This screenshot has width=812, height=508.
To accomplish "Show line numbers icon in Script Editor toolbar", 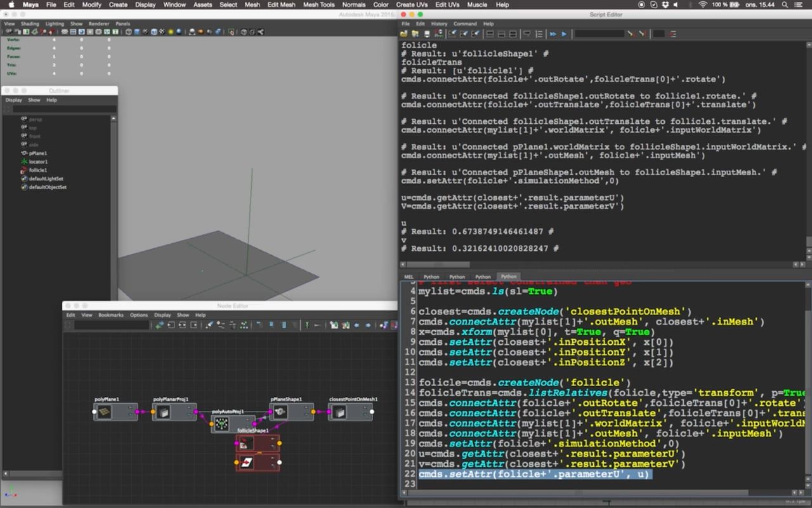I will pyautogui.click(x=539, y=34).
